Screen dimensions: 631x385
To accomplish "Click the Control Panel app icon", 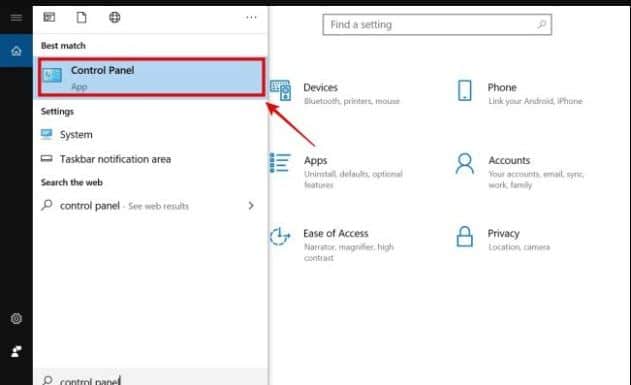I will tap(53, 75).
